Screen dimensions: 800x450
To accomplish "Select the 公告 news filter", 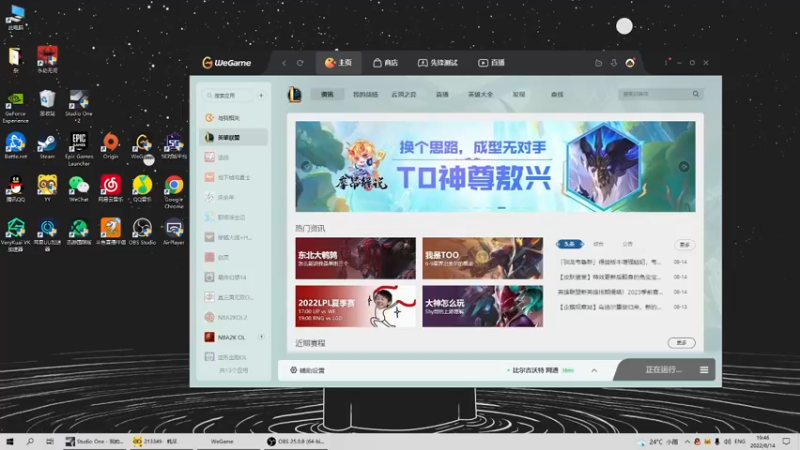I will (x=628, y=244).
